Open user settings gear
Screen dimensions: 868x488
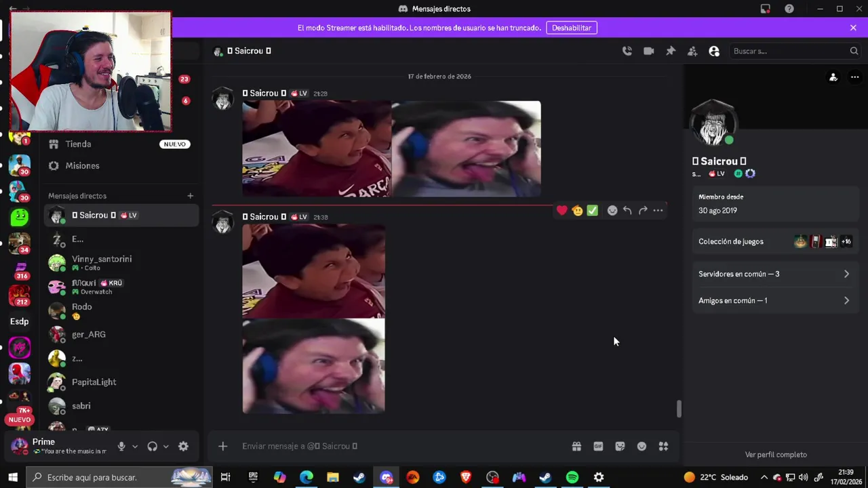[x=183, y=446]
